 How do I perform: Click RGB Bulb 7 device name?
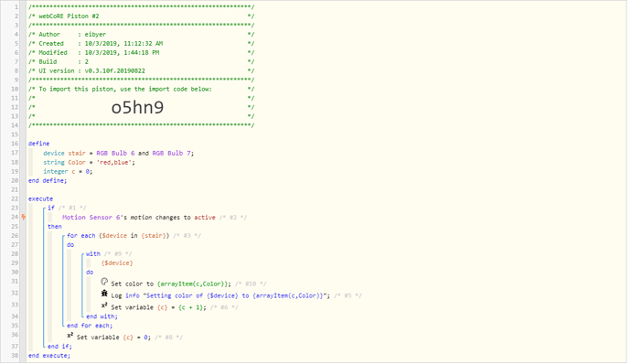pyautogui.click(x=171, y=154)
